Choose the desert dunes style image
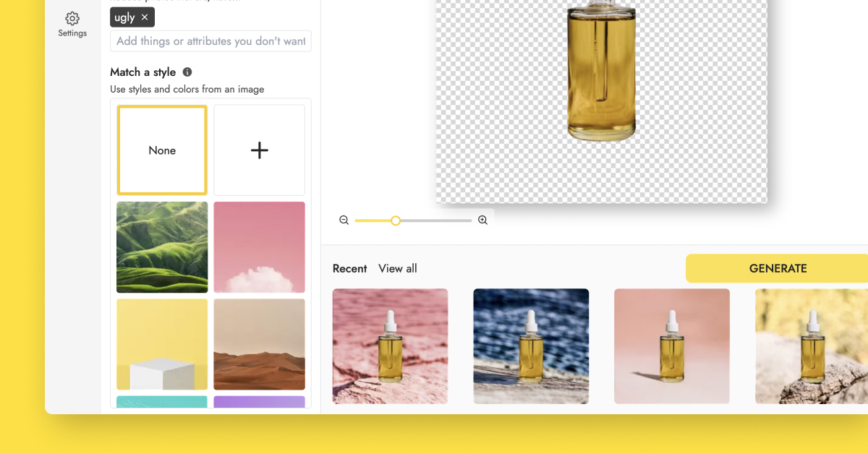 click(259, 344)
